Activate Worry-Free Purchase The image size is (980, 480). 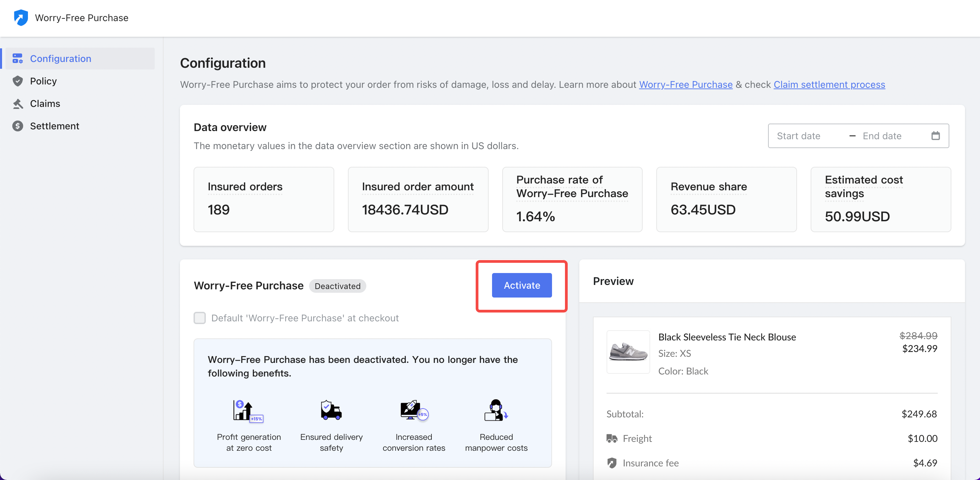(x=522, y=285)
